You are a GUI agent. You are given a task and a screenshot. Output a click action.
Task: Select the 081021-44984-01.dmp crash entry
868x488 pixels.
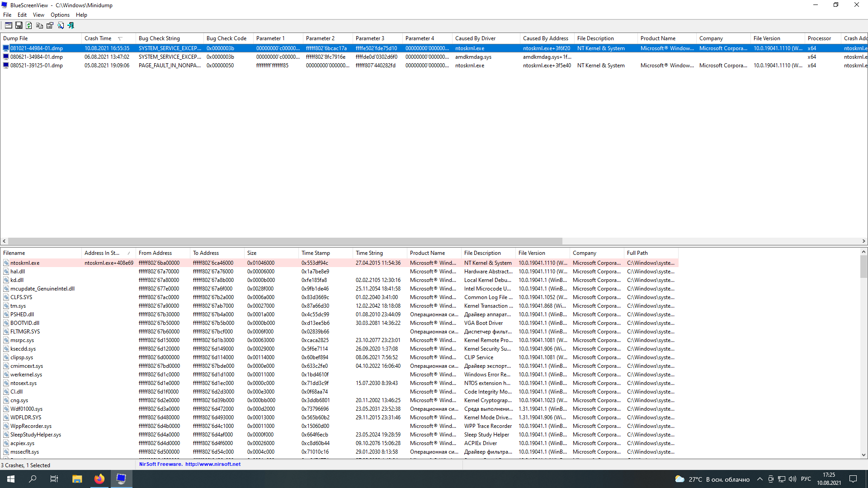pos(36,47)
